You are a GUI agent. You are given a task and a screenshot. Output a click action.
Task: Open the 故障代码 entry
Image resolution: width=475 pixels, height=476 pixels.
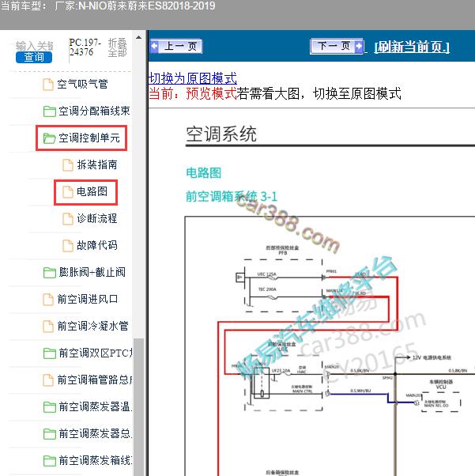point(97,245)
